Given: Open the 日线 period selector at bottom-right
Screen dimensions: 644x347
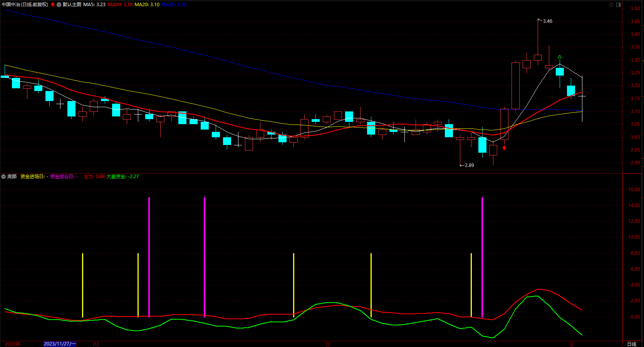Looking at the screenshot, I should point(632,344).
